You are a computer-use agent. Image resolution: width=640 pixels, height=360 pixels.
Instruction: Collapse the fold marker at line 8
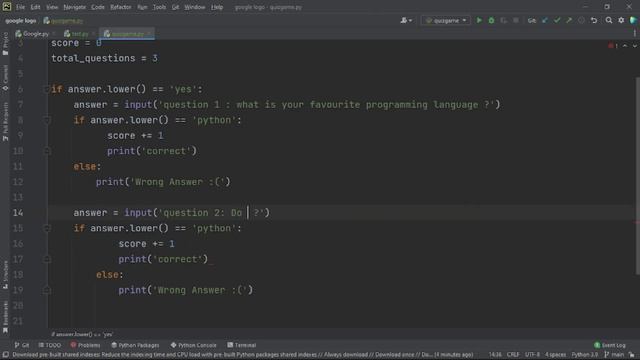[x=46, y=120]
